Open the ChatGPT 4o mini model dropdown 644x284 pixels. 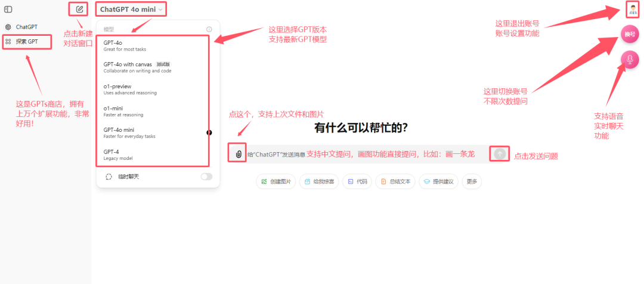point(131,9)
